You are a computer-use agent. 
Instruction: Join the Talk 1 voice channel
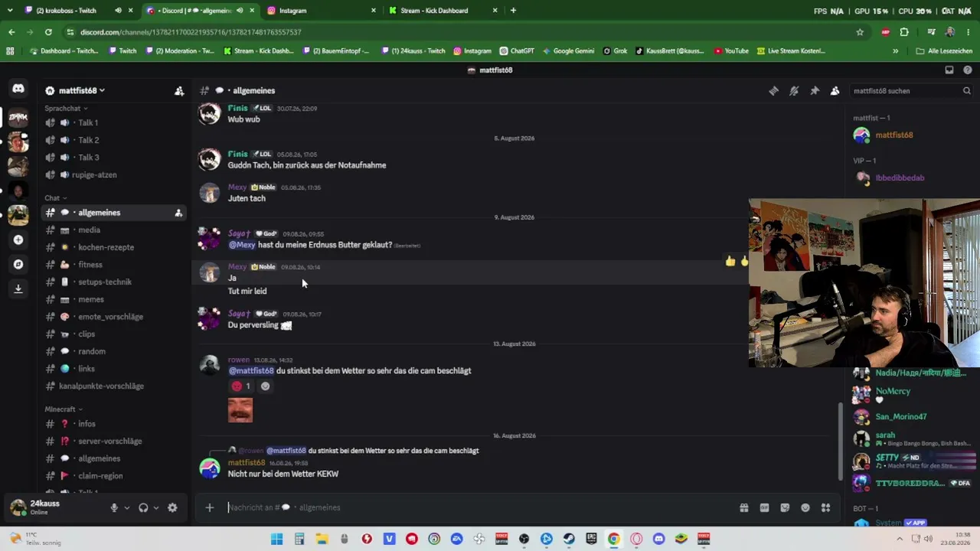(x=113, y=122)
